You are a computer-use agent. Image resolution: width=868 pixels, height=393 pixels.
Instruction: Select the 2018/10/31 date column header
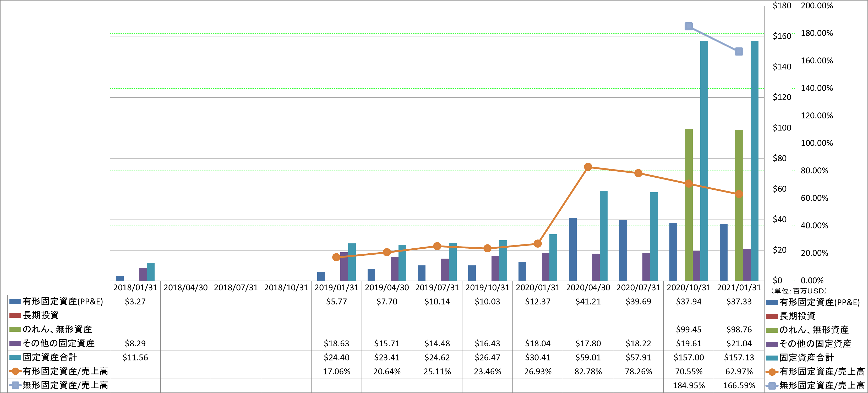tap(286, 287)
